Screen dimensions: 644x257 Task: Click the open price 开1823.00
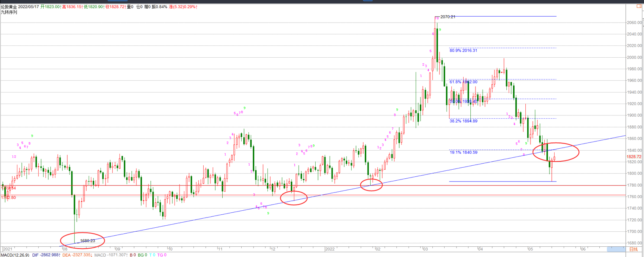[50, 7]
